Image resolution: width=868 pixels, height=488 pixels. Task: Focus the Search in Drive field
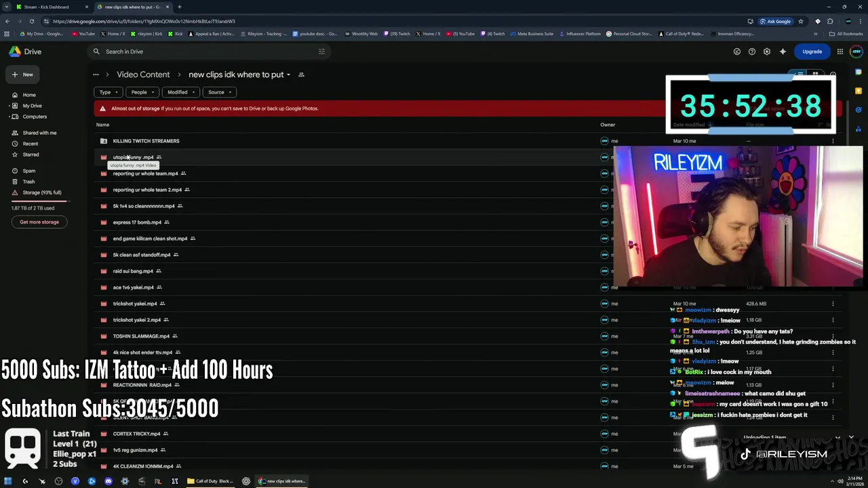point(210,52)
